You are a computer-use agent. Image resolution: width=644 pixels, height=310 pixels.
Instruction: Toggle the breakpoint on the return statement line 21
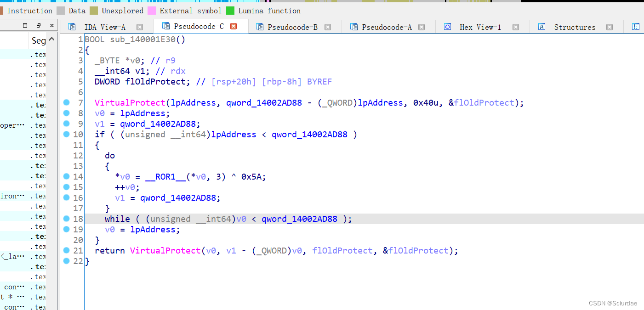67,250
